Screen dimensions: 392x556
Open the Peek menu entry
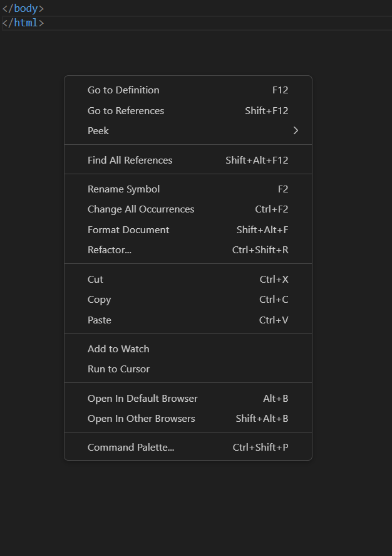[x=188, y=131]
